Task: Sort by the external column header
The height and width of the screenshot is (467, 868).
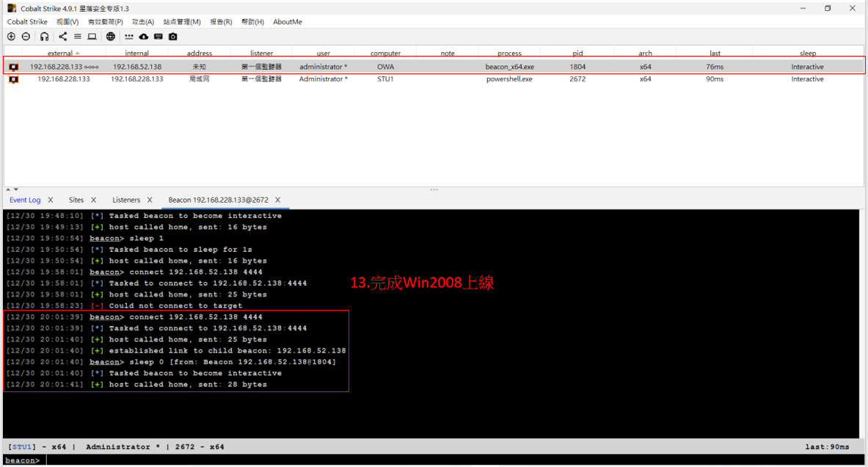Action: [63, 53]
